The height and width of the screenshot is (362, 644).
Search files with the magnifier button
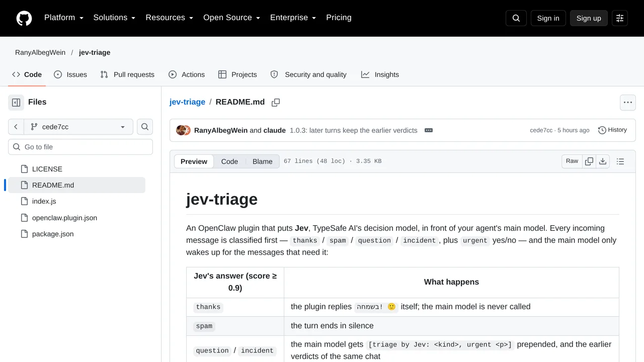click(145, 127)
